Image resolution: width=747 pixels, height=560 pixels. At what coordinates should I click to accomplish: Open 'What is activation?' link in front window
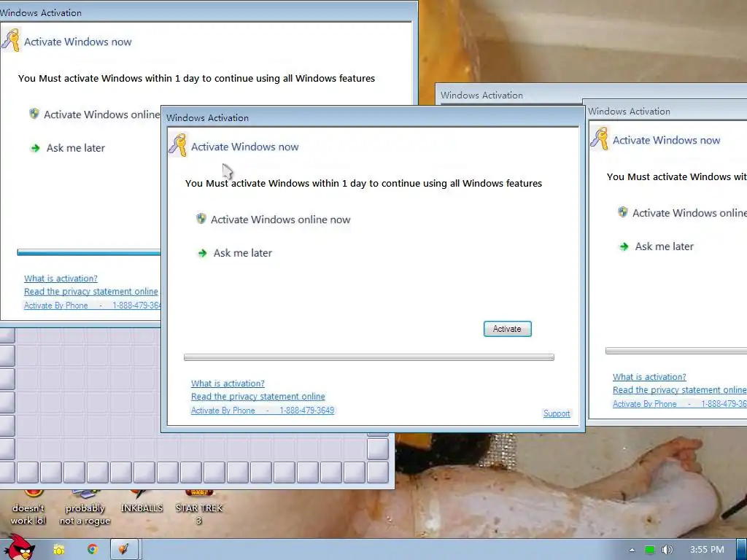[x=228, y=384]
